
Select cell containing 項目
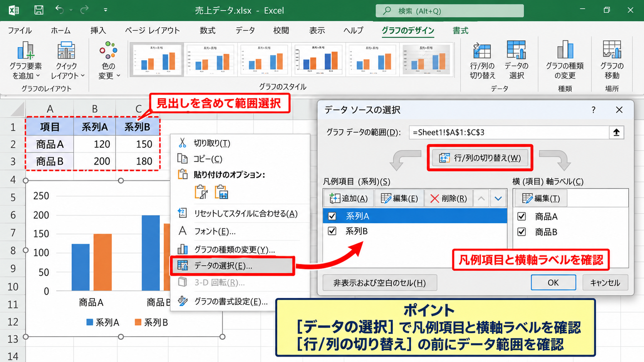(50, 127)
